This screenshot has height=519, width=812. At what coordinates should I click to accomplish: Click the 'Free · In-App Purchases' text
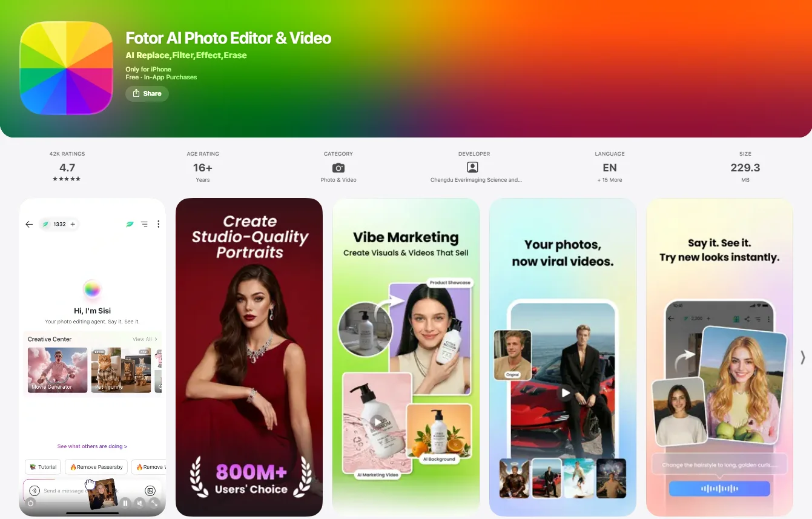pos(161,78)
